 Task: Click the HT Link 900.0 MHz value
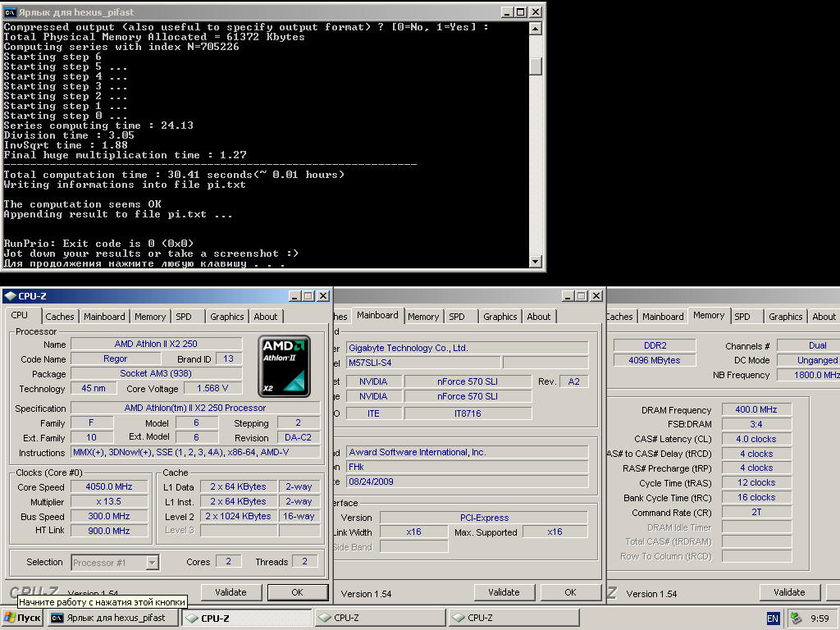click(x=109, y=531)
